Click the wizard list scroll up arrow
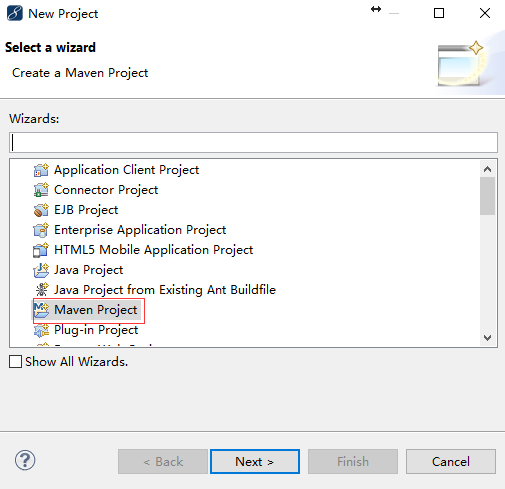This screenshot has width=505, height=489. click(487, 169)
